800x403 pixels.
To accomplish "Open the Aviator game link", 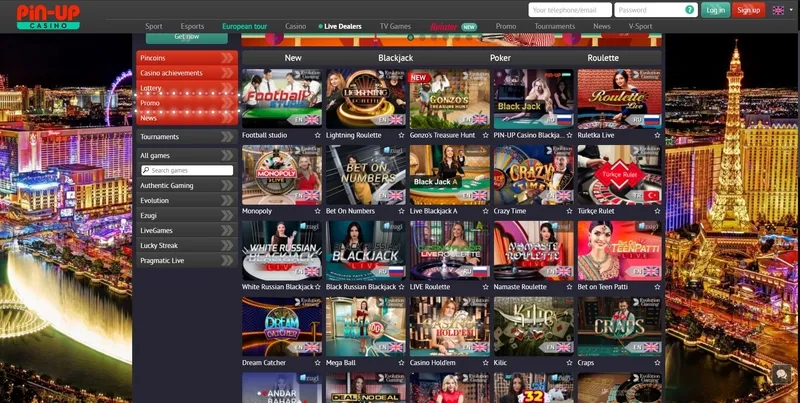I will point(443,27).
